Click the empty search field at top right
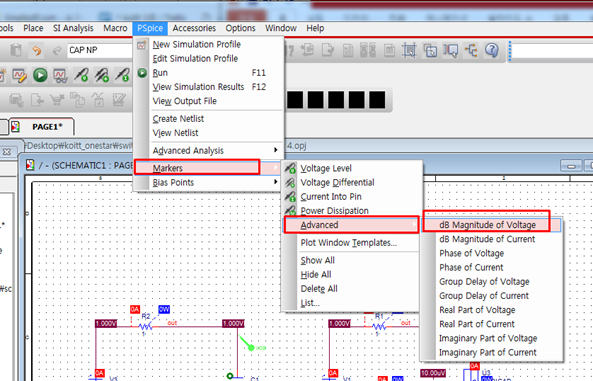The height and width of the screenshot is (381, 593). (x=553, y=50)
